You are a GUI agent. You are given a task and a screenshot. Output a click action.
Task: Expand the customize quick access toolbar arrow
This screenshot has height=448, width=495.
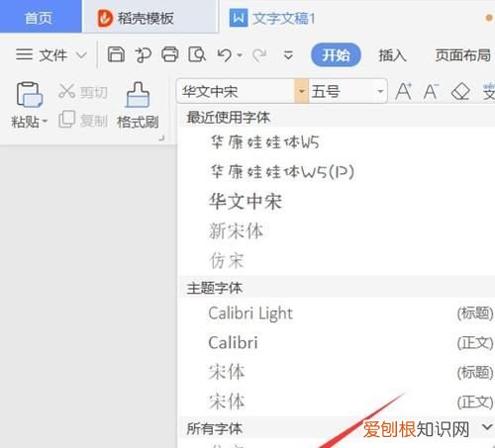coord(288,55)
